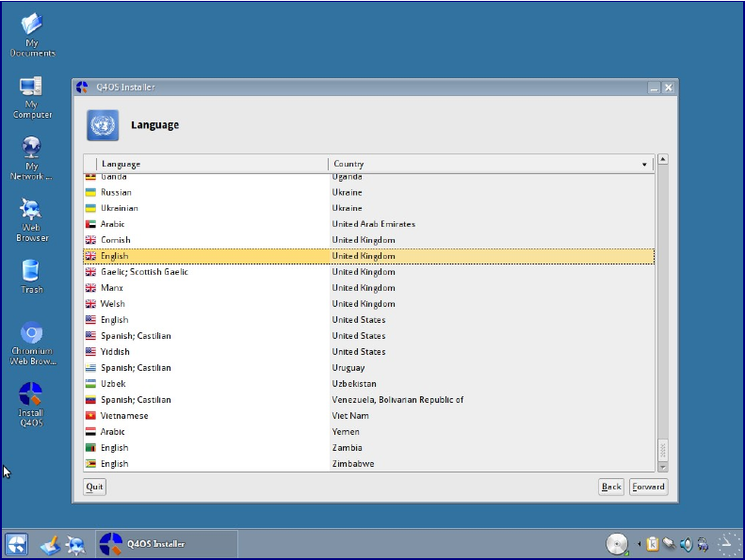Select Arabic for Yemen

[368, 432]
